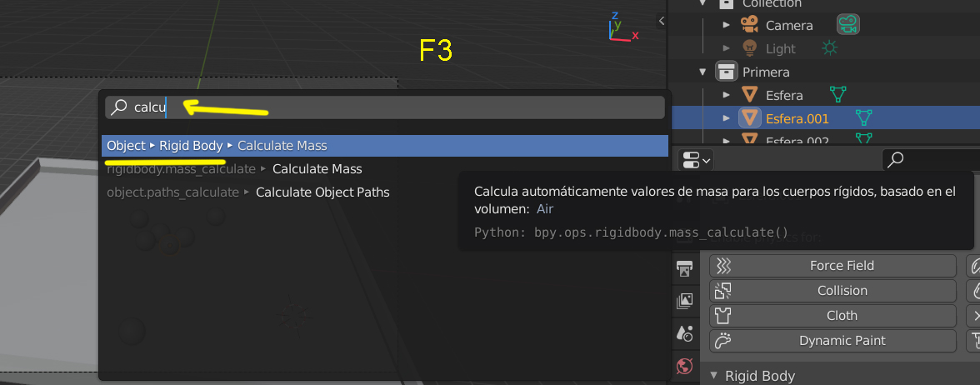The height and width of the screenshot is (385, 980).
Task: Click the Camera data icon in the outliner
Action: click(848, 25)
